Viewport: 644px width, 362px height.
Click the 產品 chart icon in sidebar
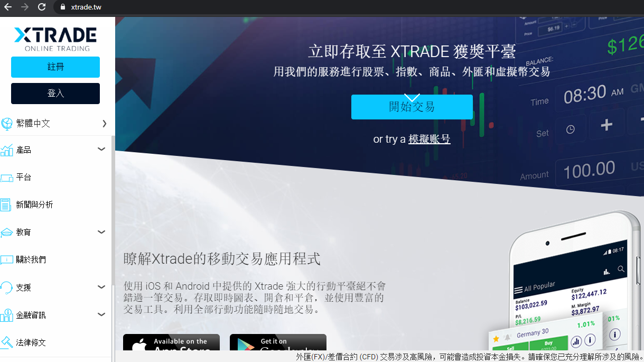[7, 149]
